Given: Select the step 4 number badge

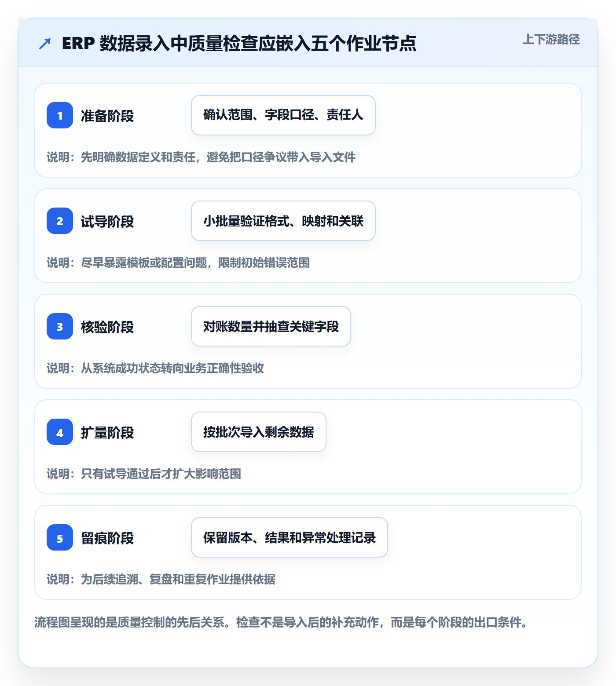Looking at the screenshot, I should pos(60,432).
